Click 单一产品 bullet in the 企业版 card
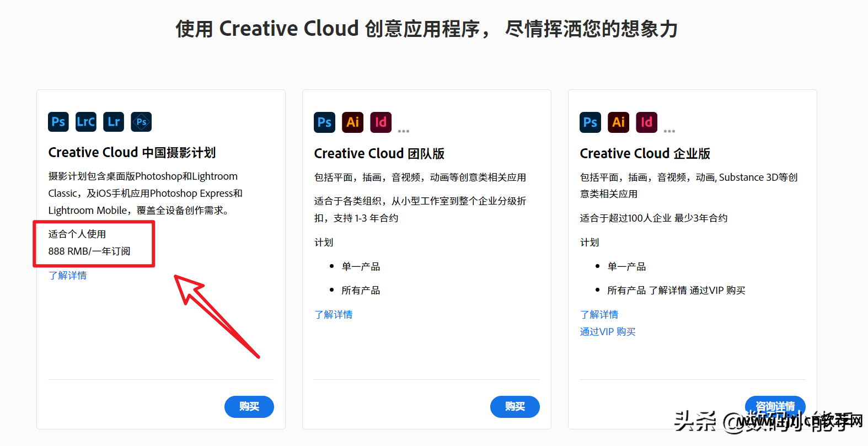868x446 pixels. (626, 266)
